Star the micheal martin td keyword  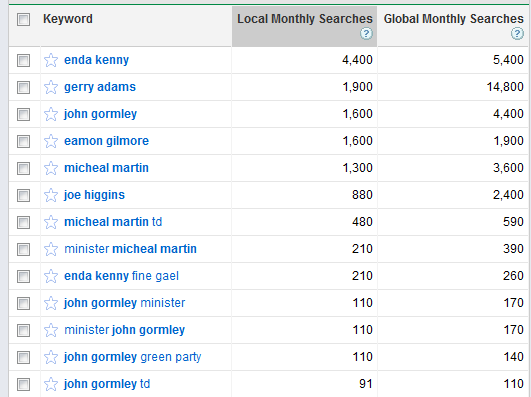(51, 222)
